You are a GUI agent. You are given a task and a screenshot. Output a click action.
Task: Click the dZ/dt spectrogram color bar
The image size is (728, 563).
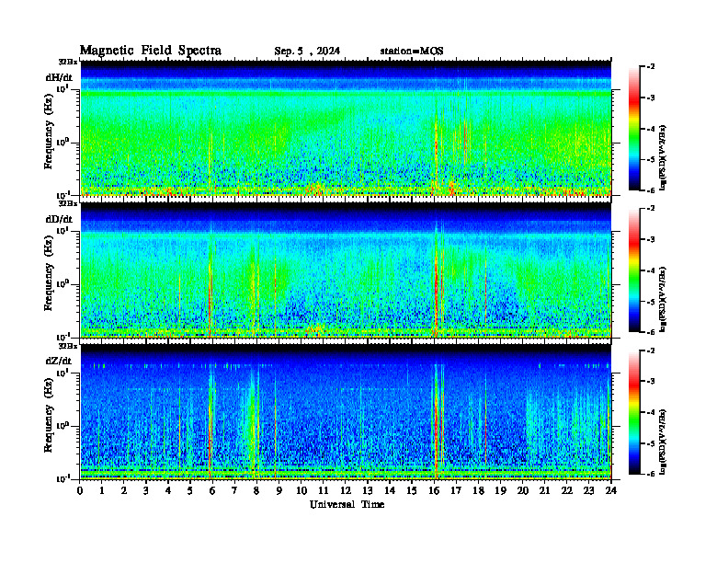point(634,412)
